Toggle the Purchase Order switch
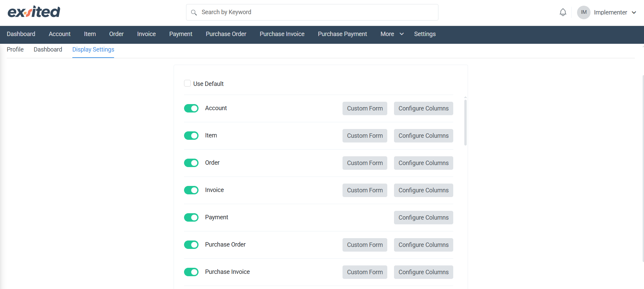 tap(191, 245)
